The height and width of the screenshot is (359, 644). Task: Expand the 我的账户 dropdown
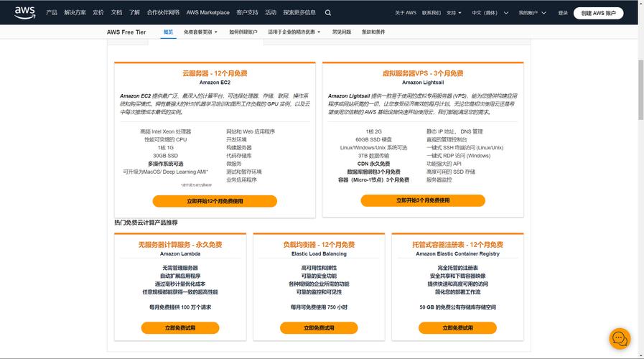(532, 13)
